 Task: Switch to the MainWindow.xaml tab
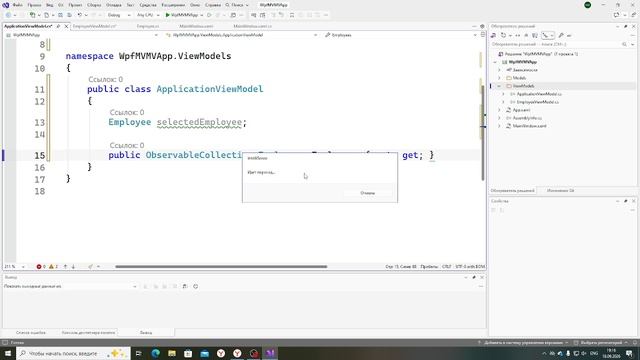(x=196, y=26)
